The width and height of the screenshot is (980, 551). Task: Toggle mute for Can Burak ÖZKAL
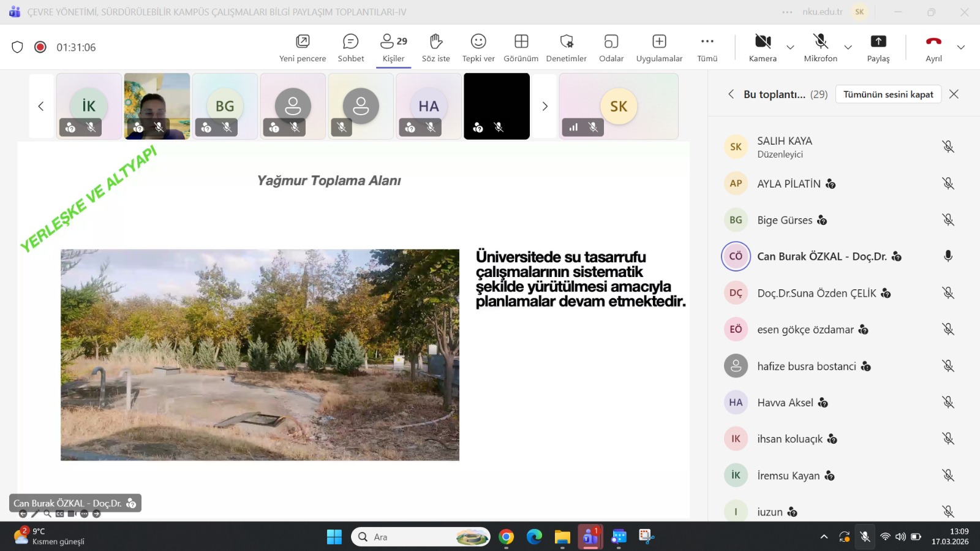point(948,256)
